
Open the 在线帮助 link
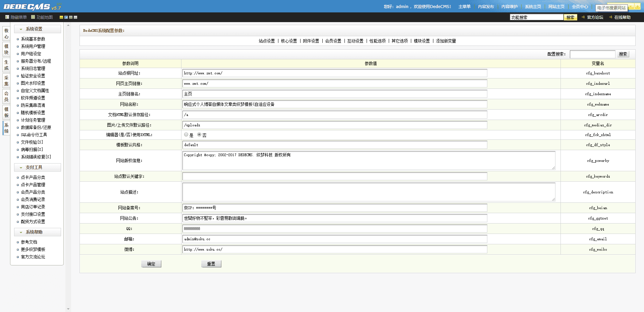point(623,17)
